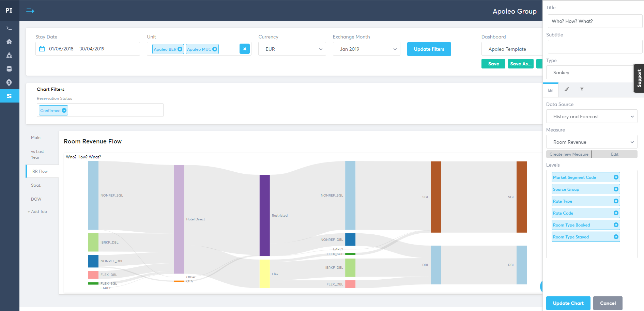Click the purple Restricted Sankey node
The image size is (644, 311).
click(x=265, y=215)
